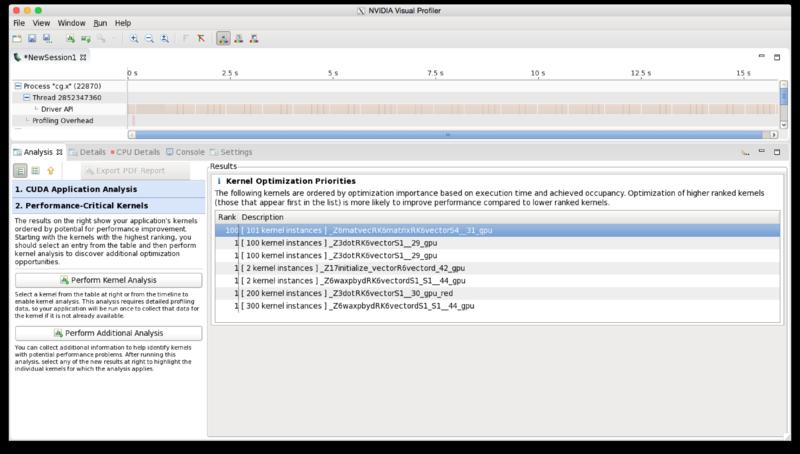The width and height of the screenshot is (800, 454).
Task: Click the timeline vertical scroll down arrow
Action: coord(784,124)
